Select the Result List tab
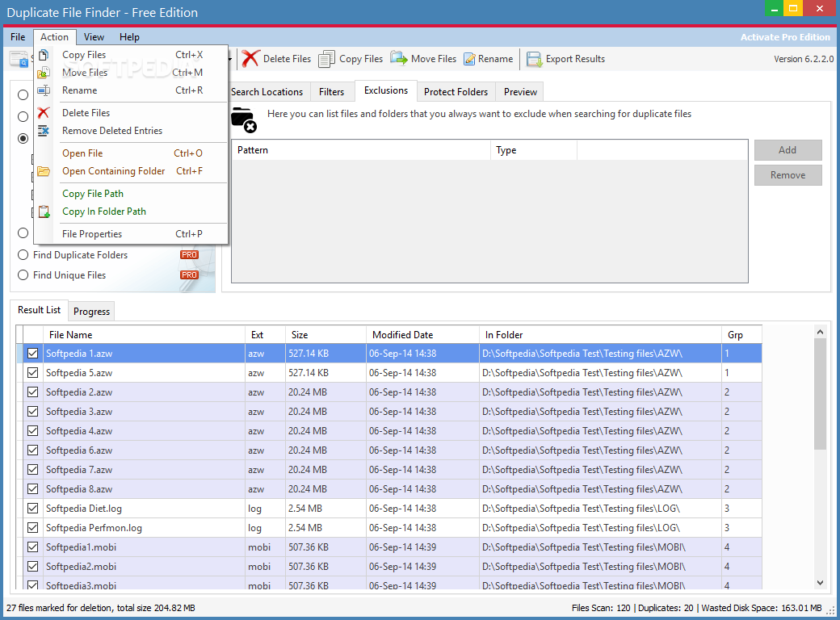This screenshot has width=840, height=620. pyautogui.click(x=39, y=310)
